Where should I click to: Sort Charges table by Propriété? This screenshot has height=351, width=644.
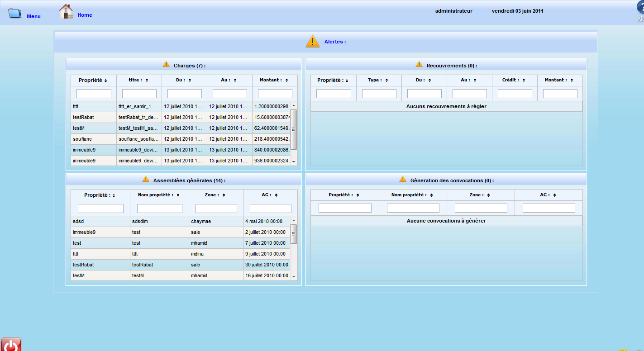pos(105,81)
